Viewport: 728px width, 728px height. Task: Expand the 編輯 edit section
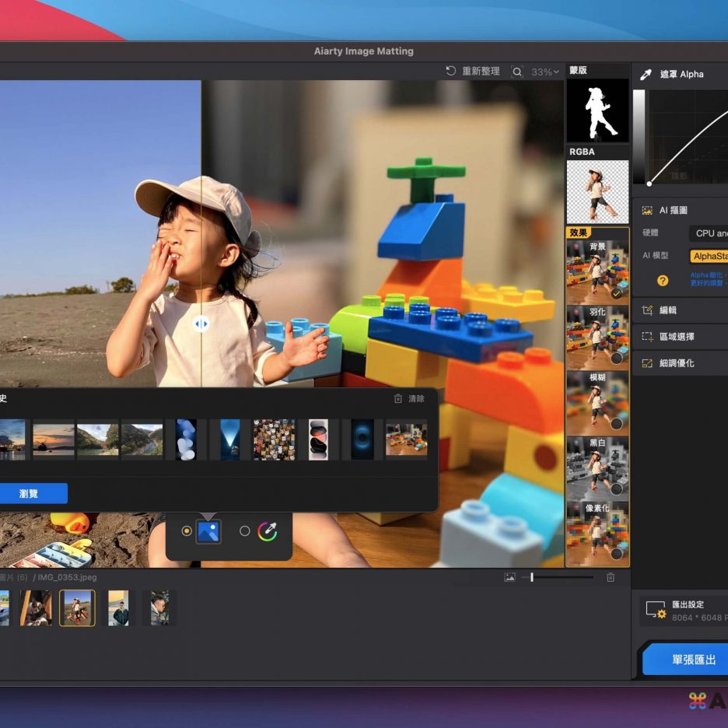pos(668,310)
